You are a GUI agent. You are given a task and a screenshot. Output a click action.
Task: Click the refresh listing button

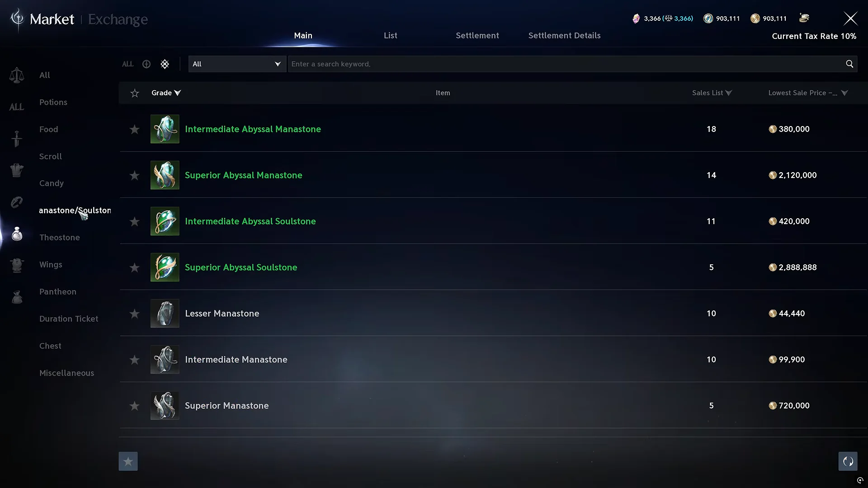[848, 461]
